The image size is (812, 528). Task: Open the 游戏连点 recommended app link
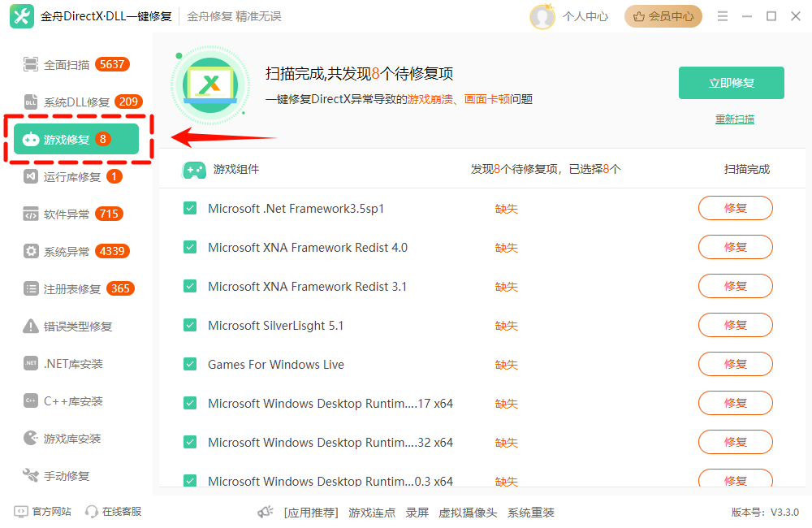point(372,513)
